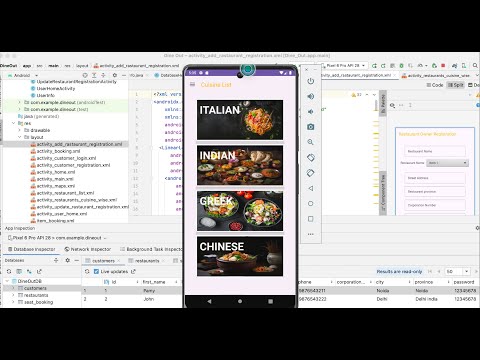Open the hamburger menu in Cuisine List app
480x360 pixels.
(x=192, y=84)
